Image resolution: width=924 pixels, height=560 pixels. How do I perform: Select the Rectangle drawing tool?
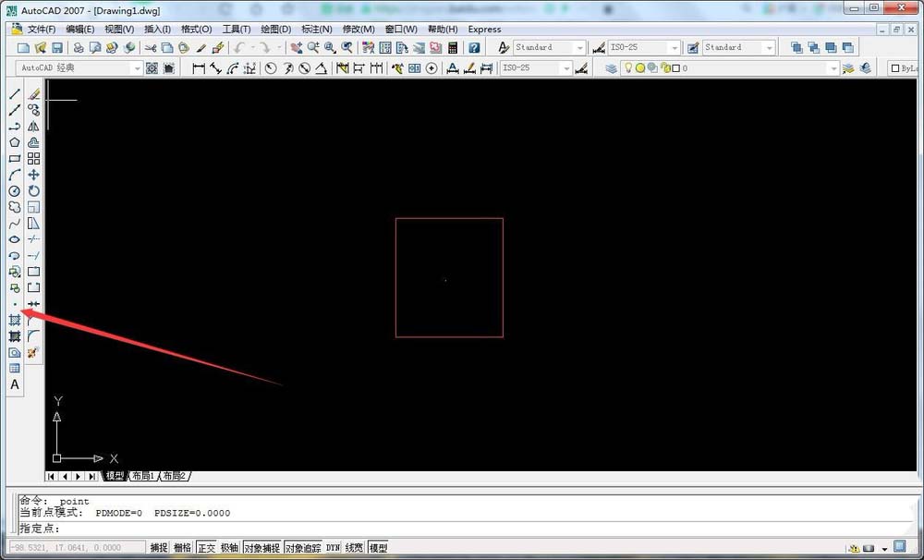[x=13, y=158]
